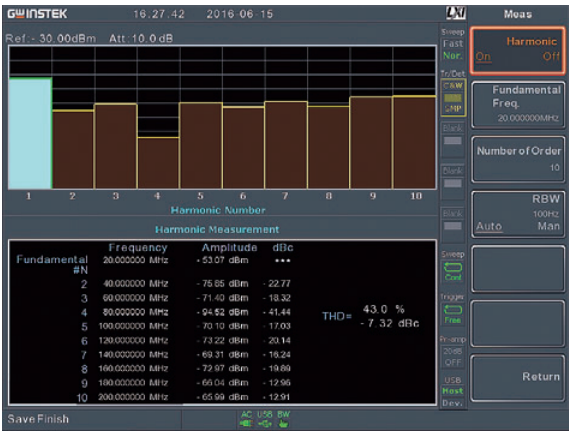Click the 100.000000 MHz frequency cell
Viewport: 573px width, 435px height.
[x=133, y=326]
